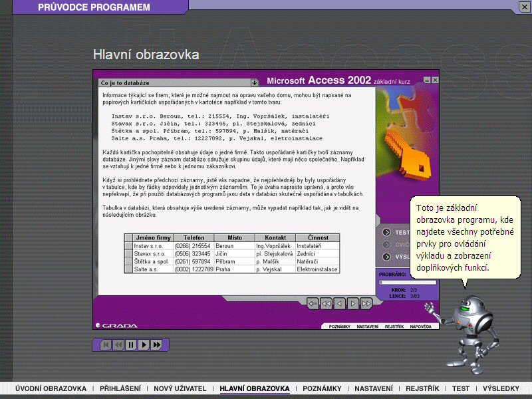The image size is (532, 399).
Task: Go to the Nový uživatel tab
Action: pos(180,388)
